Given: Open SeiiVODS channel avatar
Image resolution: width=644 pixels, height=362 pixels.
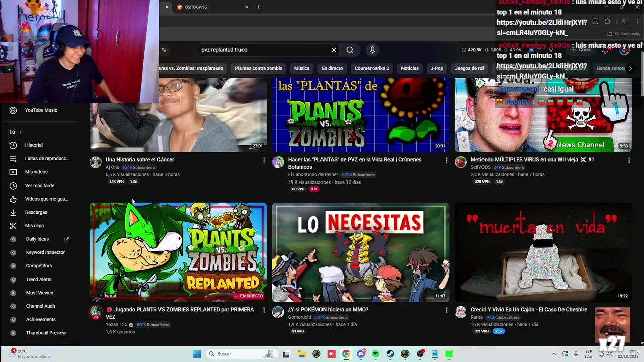Looking at the screenshot, I should (x=461, y=162).
